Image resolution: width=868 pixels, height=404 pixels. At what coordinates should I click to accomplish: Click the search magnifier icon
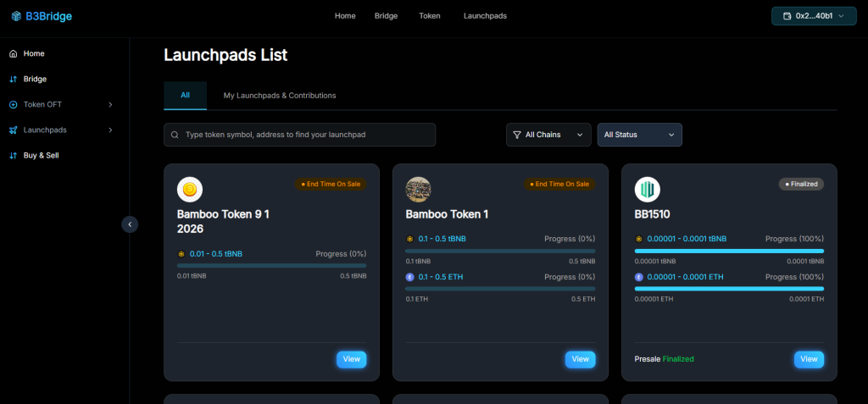(x=175, y=135)
